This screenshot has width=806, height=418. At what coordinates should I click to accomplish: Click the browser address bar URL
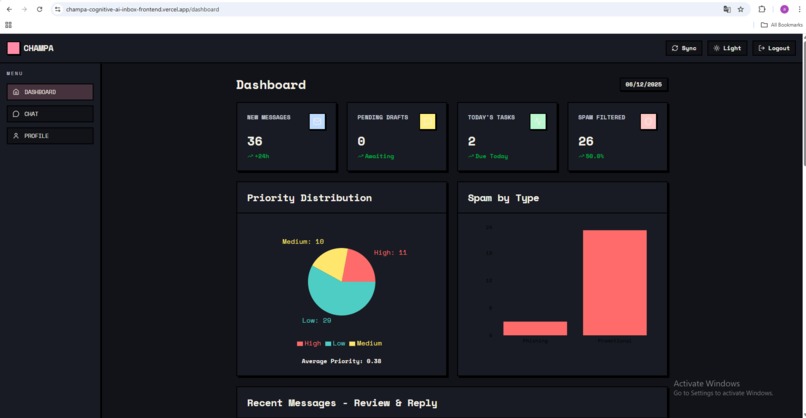(142, 9)
